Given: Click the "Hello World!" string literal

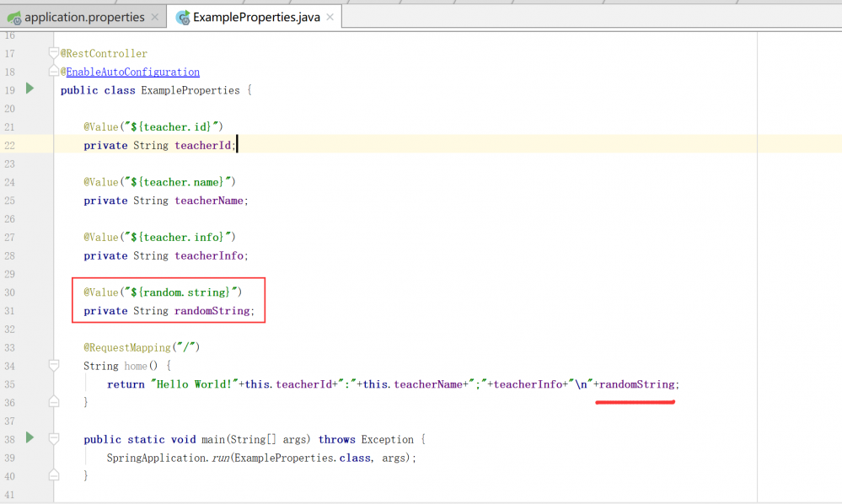Looking at the screenshot, I should (195, 384).
